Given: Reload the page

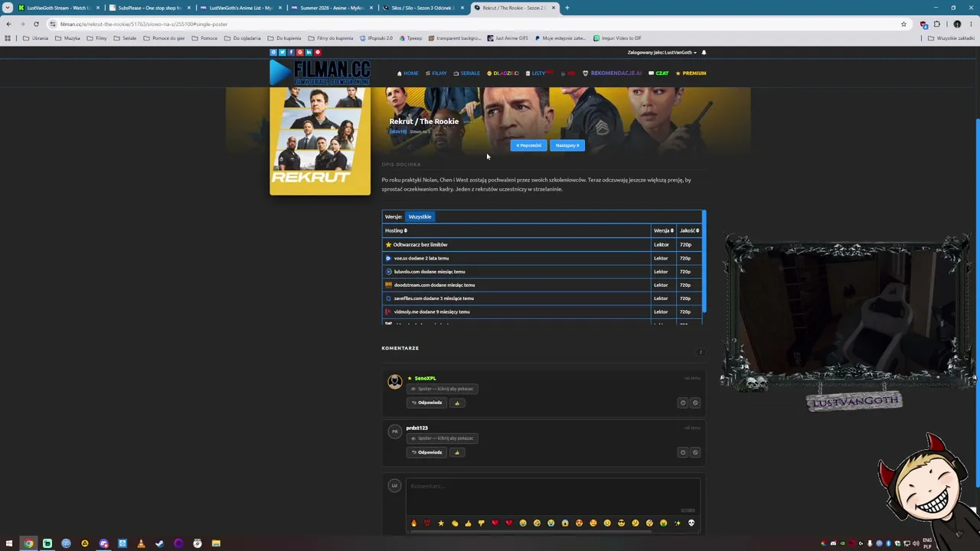Looking at the screenshot, I should tap(36, 24).
